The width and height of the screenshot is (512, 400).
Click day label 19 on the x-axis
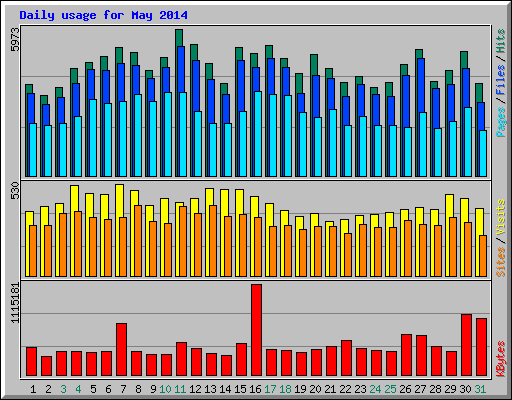click(x=300, y=389)
